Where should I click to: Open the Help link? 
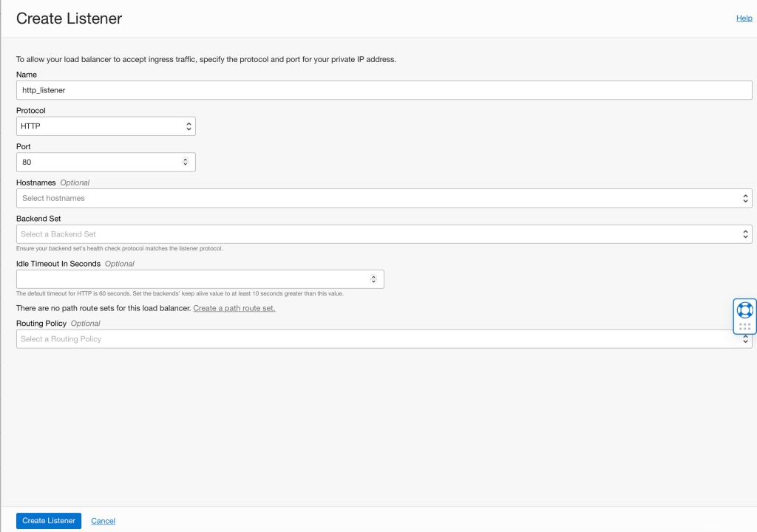(744, 18)
